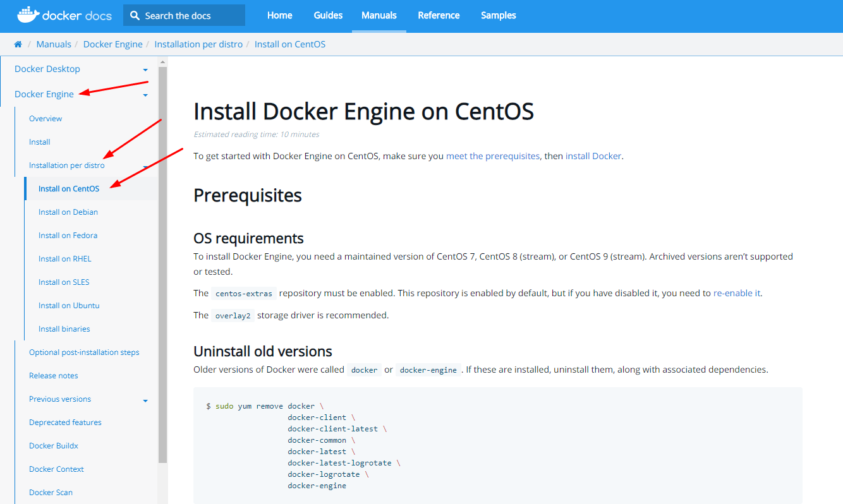843x504 pixels.
Task: Collapse the Docker Engine section arrow
Action: [145, 95]
